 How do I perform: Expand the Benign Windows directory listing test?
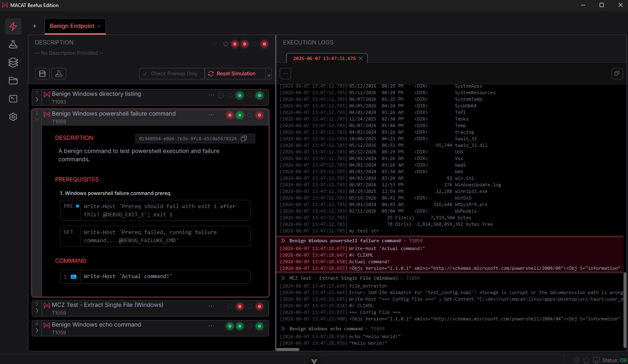point(37,100)
